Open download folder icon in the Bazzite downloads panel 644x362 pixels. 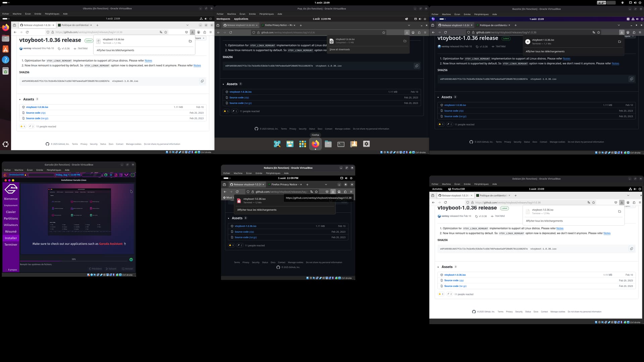coord(619,42)
